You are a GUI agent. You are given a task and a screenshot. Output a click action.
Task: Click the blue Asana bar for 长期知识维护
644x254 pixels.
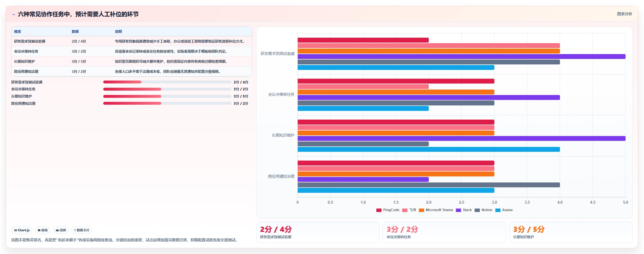point(429,150)
